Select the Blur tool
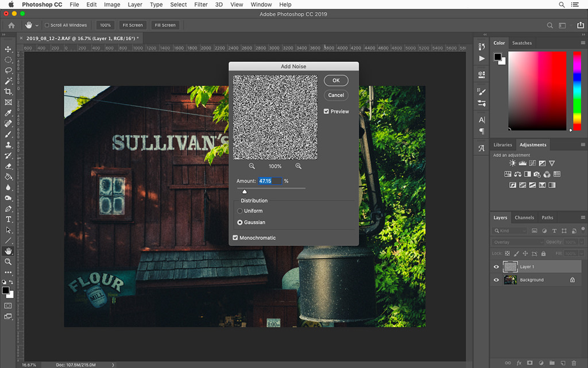 (8, 187)
